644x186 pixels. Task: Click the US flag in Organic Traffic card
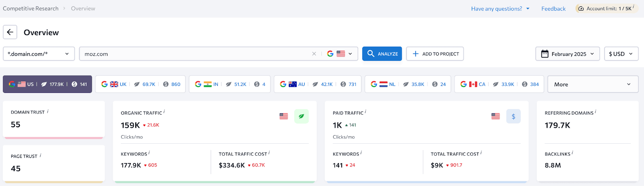coord(284,116)
